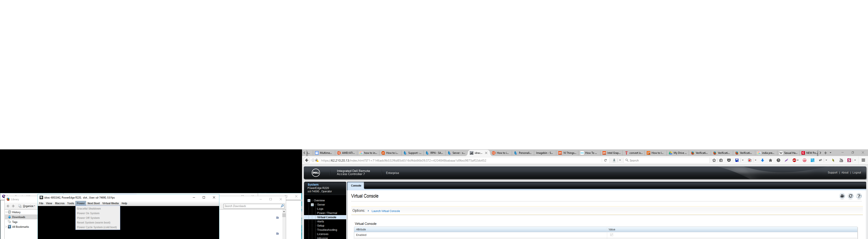Bookmark this page with star icon
Screen dimensions: 868x239
714,160
